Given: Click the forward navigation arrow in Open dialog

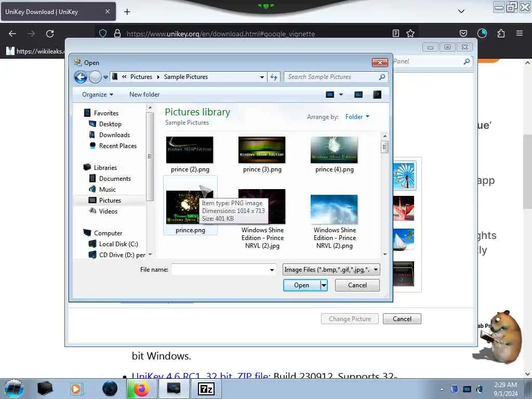Looking at the screenshot, I should point(96,77).
